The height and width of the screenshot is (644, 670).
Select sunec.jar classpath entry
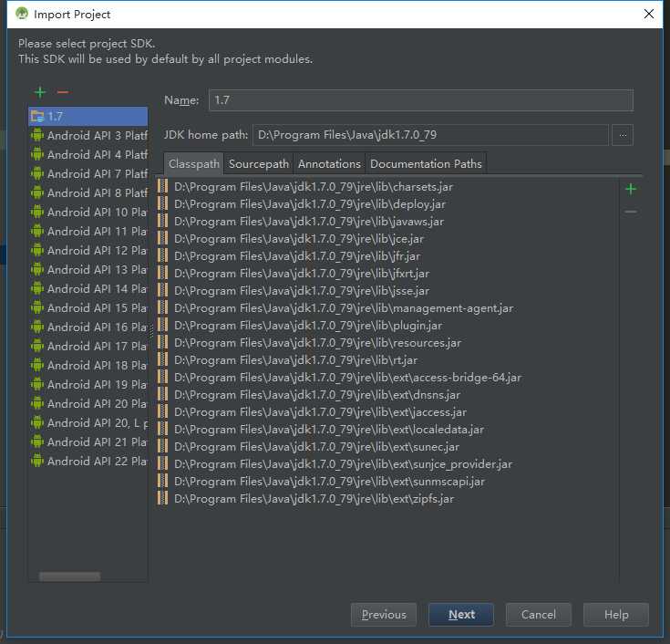(x=316, y=447)
